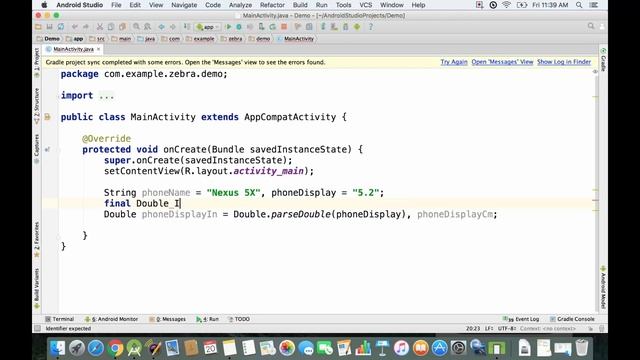Open the TODO tool window
Screen dimensions: 640x360
click(239, 319)
